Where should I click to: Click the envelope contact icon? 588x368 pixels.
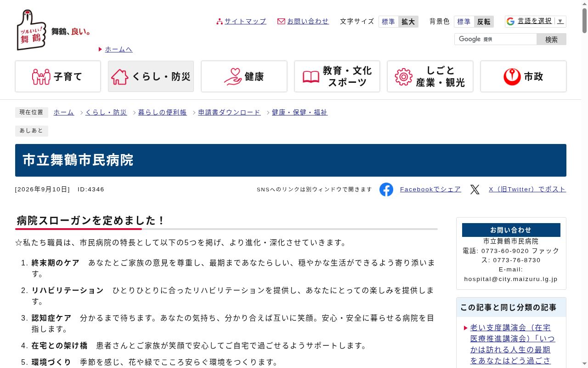pyautogui.click(x=281, y=21)
